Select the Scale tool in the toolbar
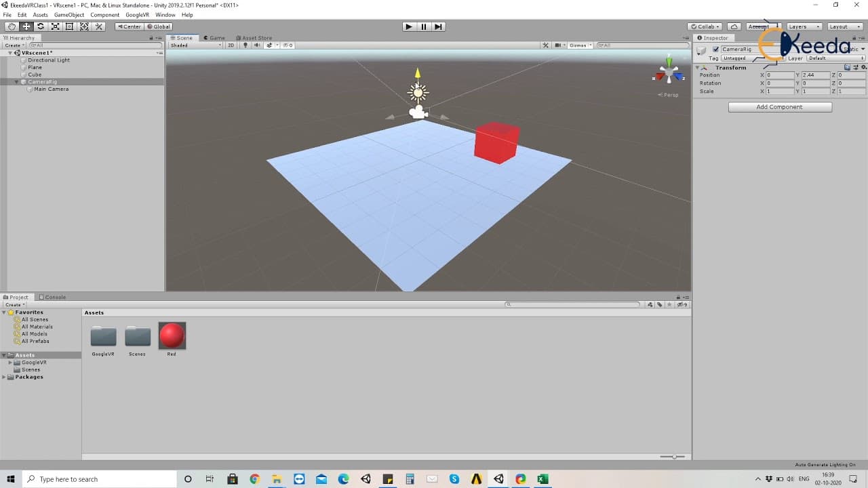 55,26
